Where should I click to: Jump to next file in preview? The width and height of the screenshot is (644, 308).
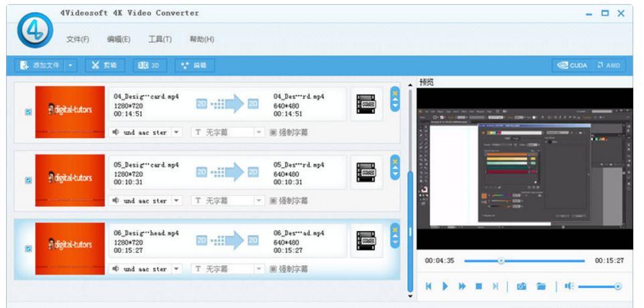(496, 286)
